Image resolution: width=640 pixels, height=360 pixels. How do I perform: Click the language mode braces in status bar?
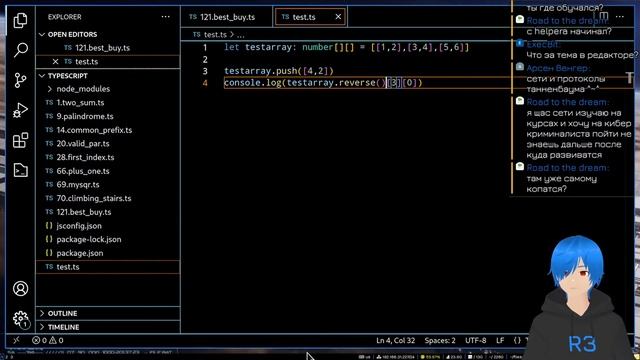coord(517,340)
